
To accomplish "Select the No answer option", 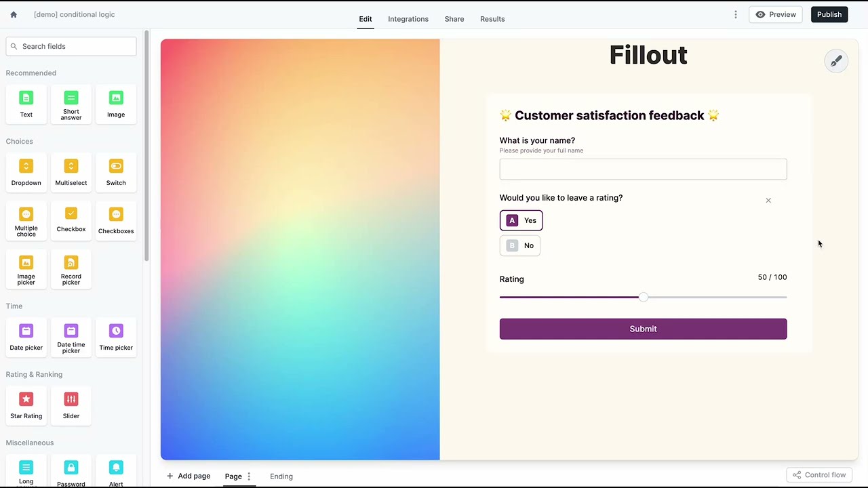I will point(520,245).
